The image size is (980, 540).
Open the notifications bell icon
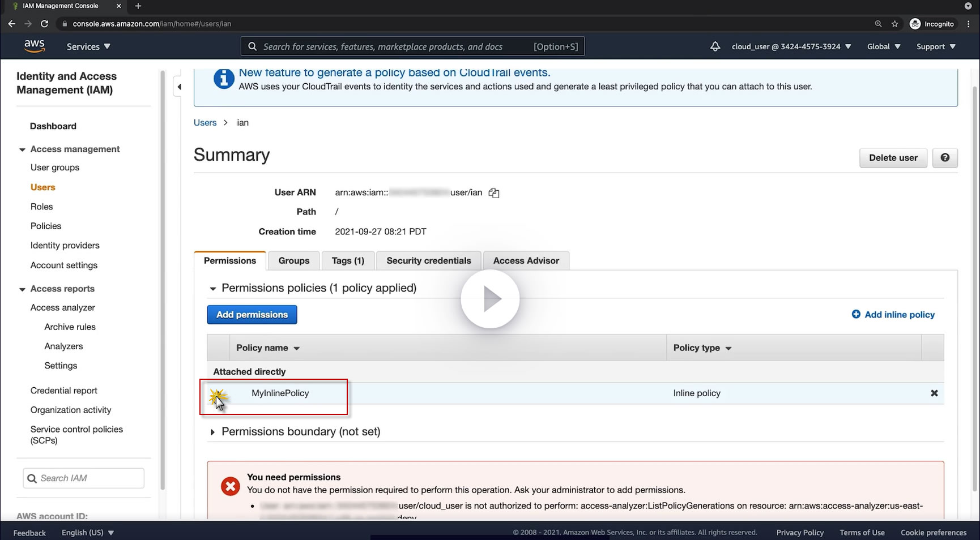pyautogui.click(x=715, y=46)
